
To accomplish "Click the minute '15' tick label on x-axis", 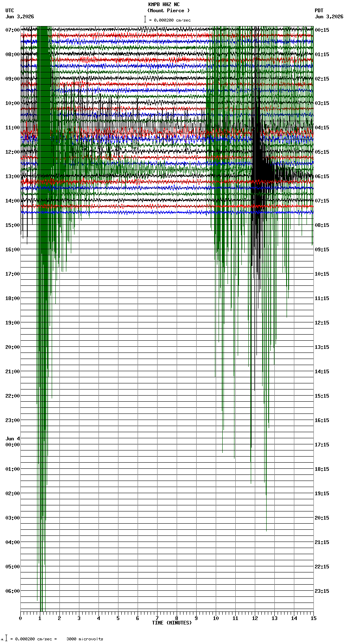I will pos(313,618).
